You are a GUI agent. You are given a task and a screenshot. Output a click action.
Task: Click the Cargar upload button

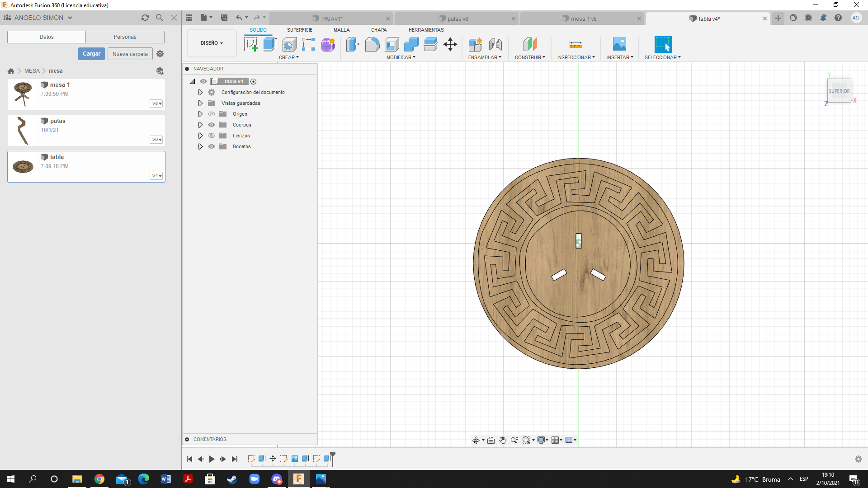91,54
